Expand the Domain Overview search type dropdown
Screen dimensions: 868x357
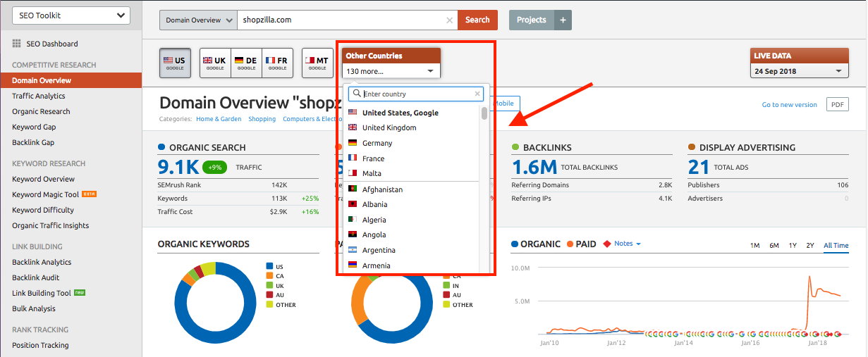pos(198,20)
